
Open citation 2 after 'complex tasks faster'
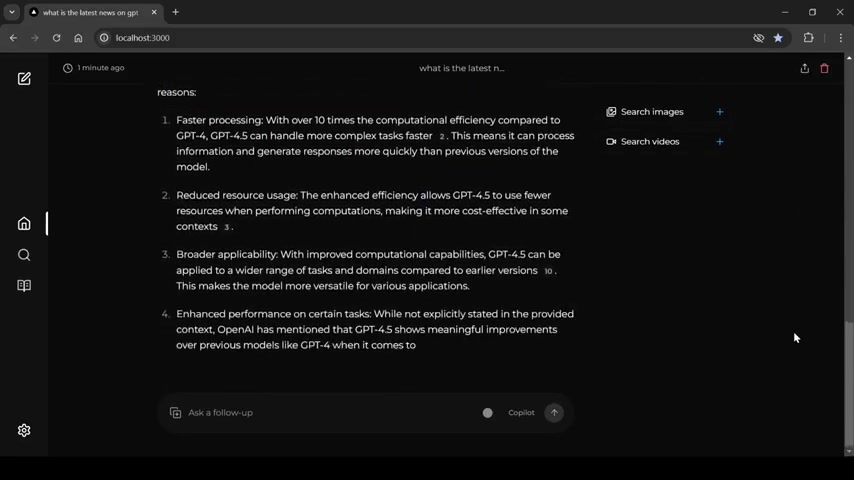[442, 136]
